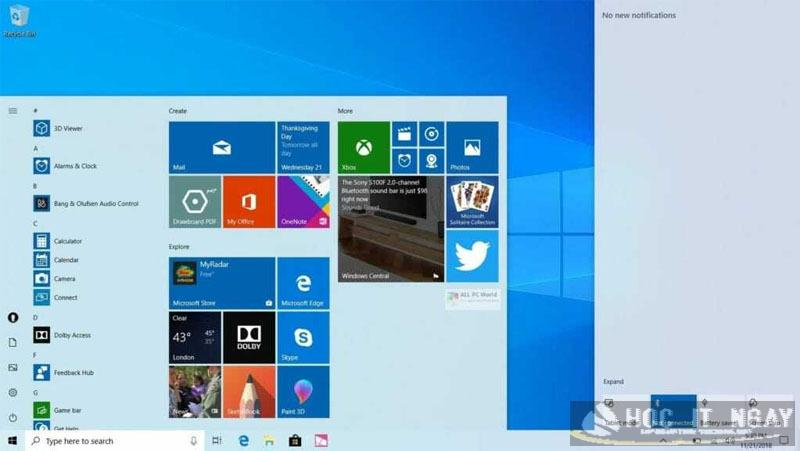Viewport: 800px width, 451px height.
Task: Open the user account icon in Start
Action: click(13, 317)
